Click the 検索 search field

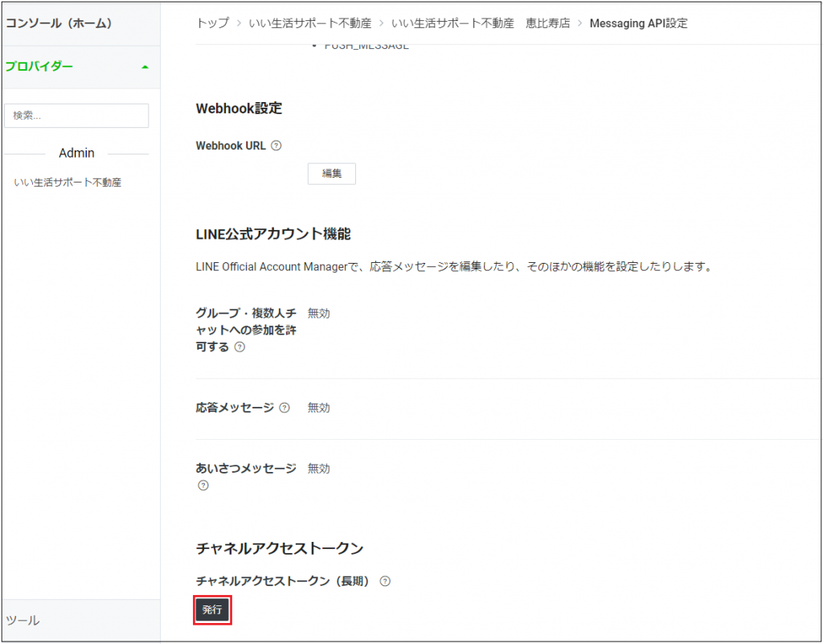pos(76,116)
